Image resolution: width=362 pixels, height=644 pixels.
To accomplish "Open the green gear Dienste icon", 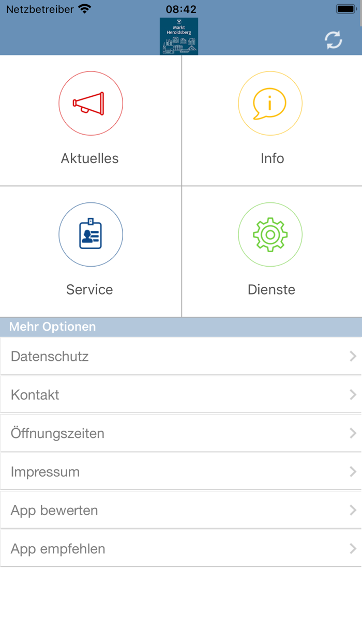I will click(x=270, y=235).
